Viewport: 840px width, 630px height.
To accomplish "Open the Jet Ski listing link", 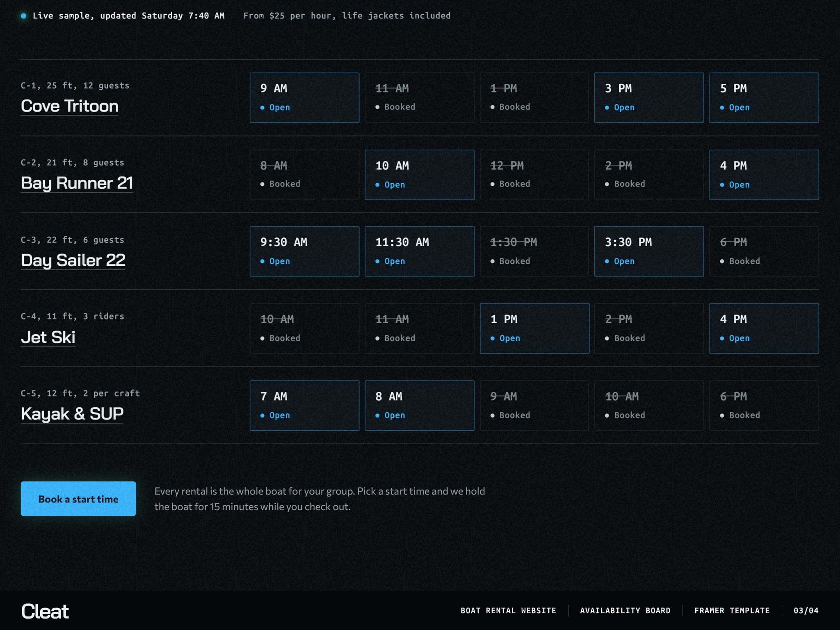I will [48, 337].
